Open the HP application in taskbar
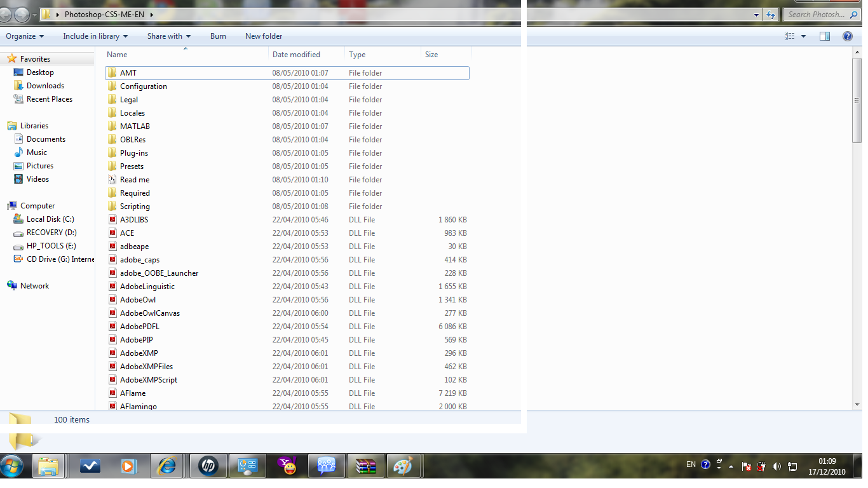 point(208,467)
